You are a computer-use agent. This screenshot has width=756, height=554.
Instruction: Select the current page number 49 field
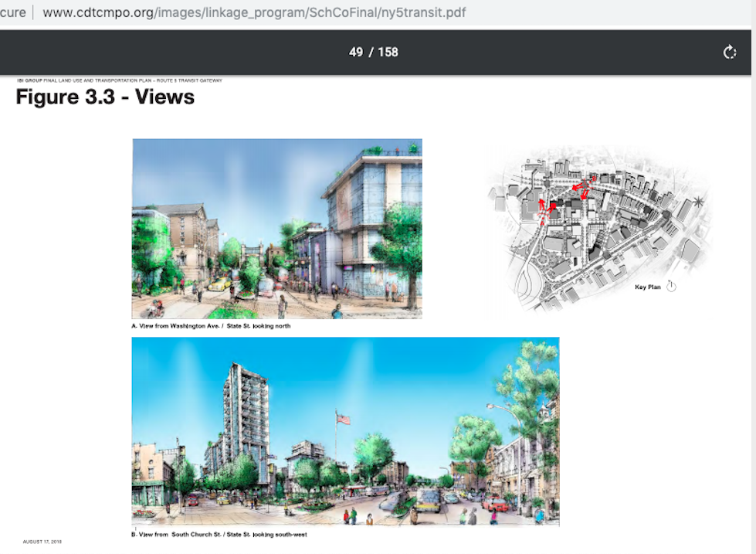(356, 52)
